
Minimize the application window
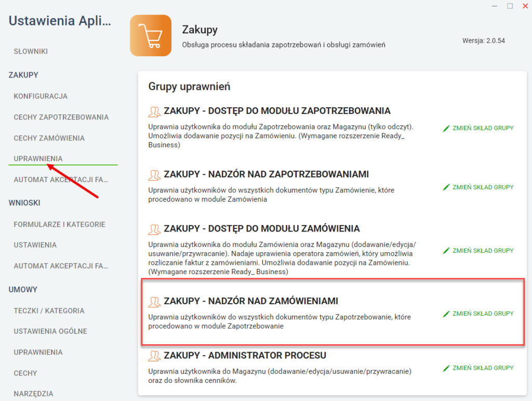coord(495,6)
